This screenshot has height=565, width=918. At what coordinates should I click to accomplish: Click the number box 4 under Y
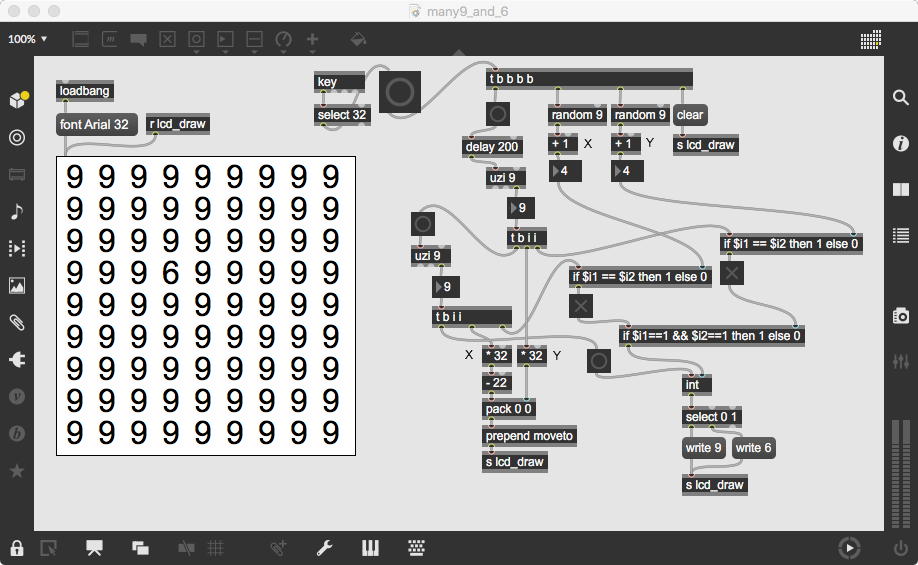coord(627,171)
